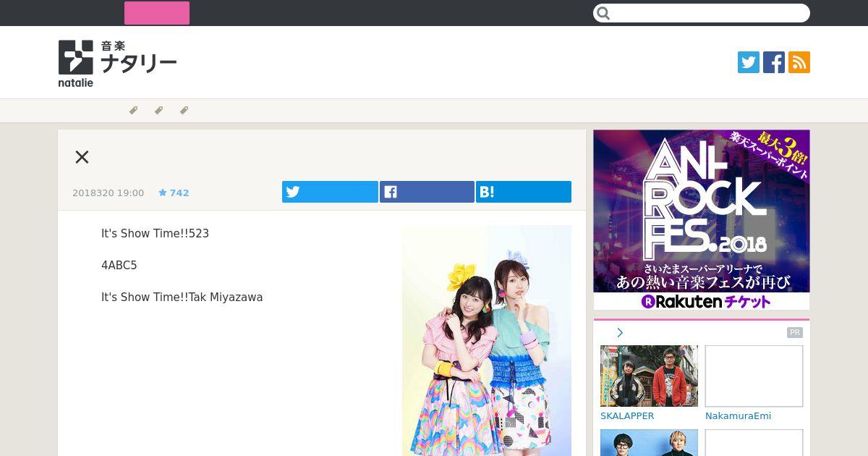Image resolution: width=868 pixels, height=456 pixels.
Task: Share article via Facebook button
Action: pyautogui.click(x=427, y=192)
